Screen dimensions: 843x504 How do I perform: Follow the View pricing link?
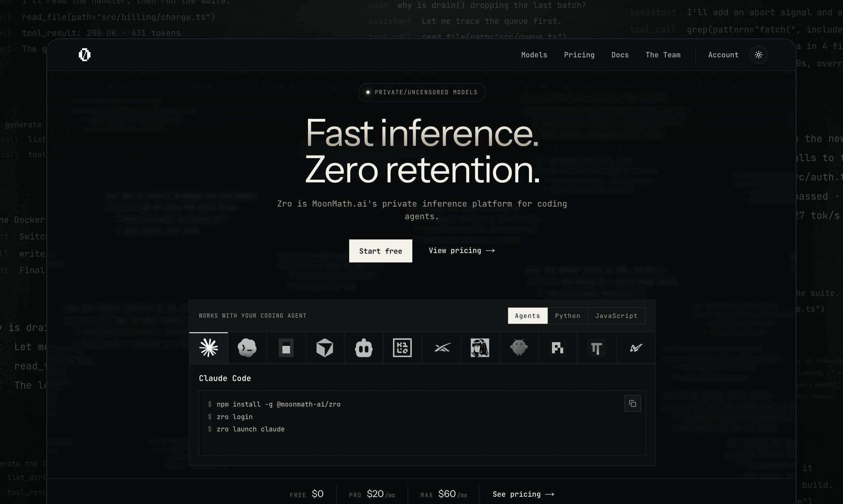coord(462,251)
